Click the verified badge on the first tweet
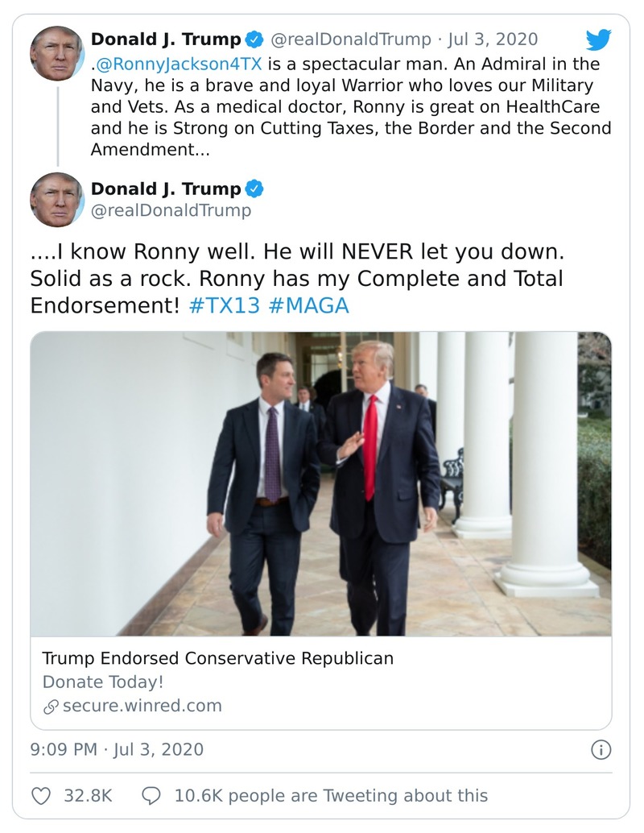The height and width of the screenshot is (833, 644). coord(254,38)
